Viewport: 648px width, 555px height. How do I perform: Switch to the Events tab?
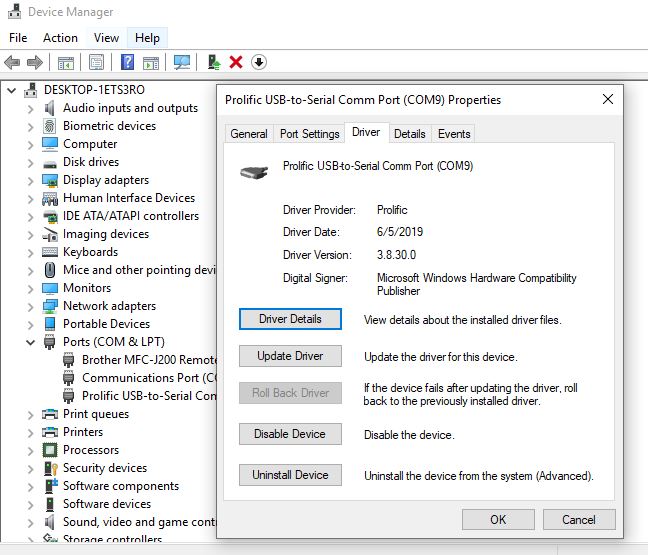click(x=454, y=134)
